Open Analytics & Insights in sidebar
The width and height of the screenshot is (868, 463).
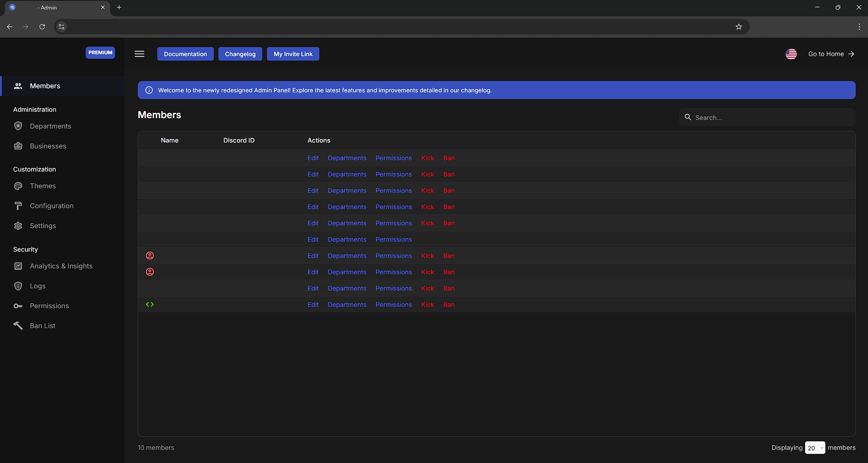tap(61, 266)
